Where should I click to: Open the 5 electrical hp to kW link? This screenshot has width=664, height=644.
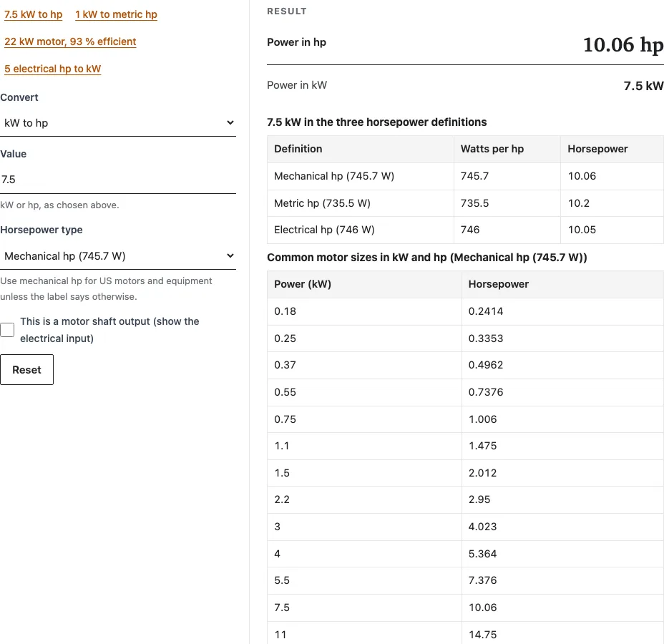[x=52, y=69]
